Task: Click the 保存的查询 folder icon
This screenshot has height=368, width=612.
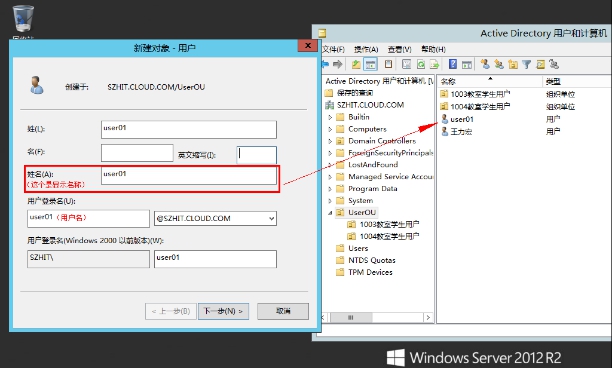Action: point(329,92)
